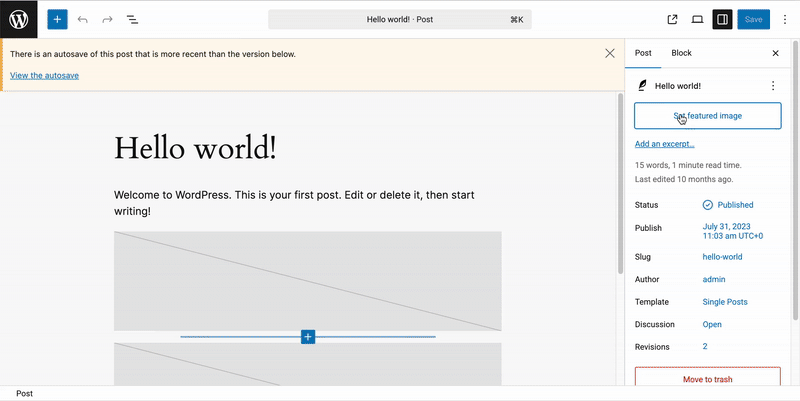This screenshot has width=800, height=401.
Task: Click the Post breadcrumb in footer
Action: (24, 393)
